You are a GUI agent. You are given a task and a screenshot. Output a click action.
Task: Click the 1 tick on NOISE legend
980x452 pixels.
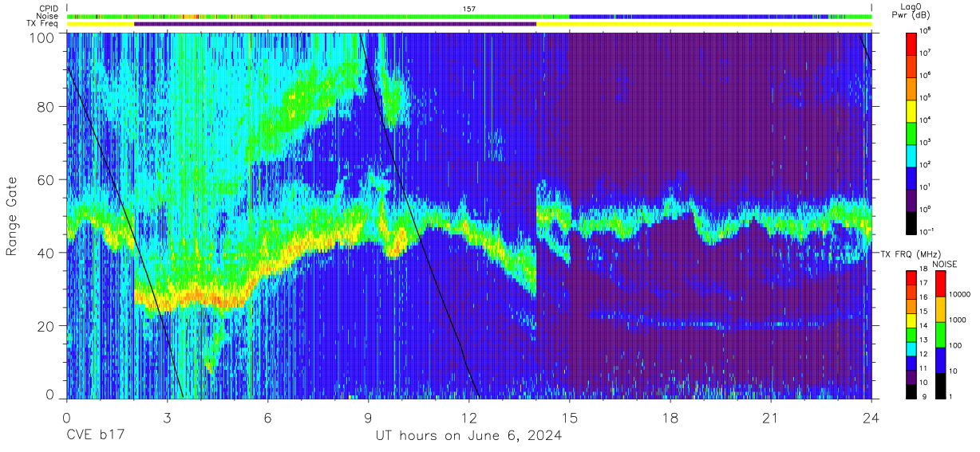coord(951,397)
